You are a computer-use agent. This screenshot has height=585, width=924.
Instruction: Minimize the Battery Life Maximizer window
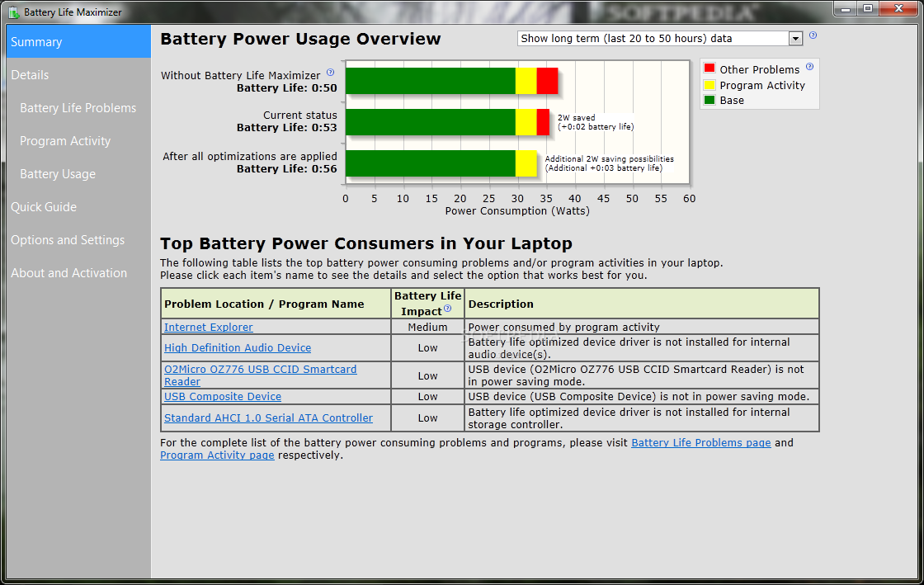click(846, 8)
